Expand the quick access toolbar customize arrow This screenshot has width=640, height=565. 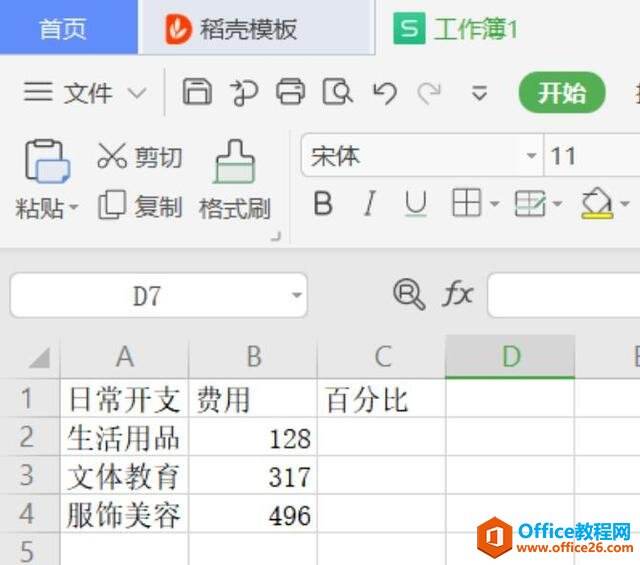[479, 93]
